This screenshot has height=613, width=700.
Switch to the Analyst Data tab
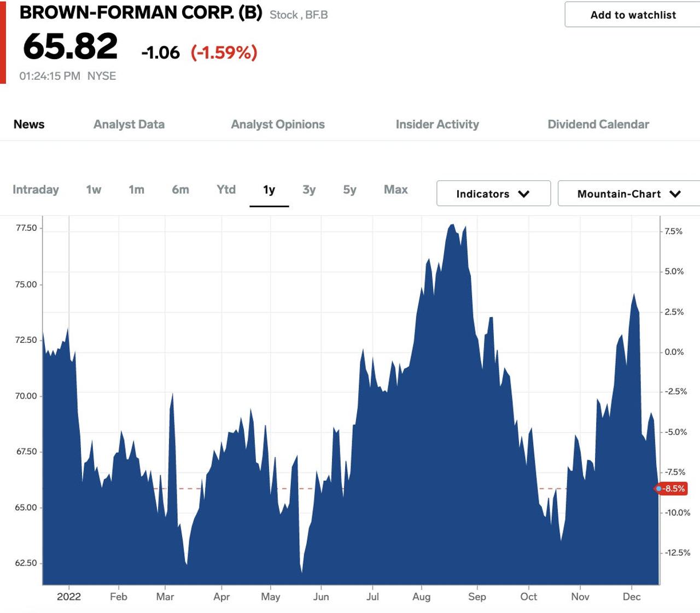129,124
